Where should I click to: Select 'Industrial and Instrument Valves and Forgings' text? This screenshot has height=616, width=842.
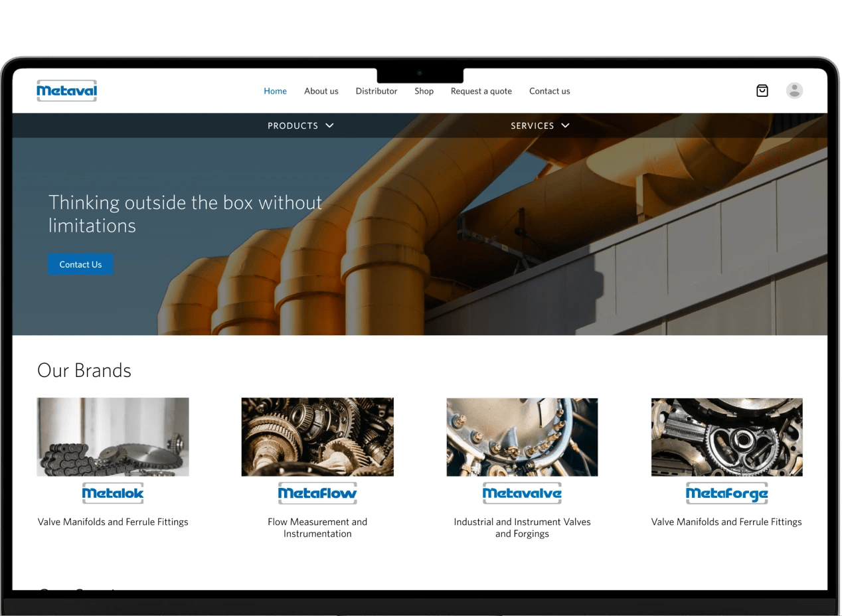point(522,528)
